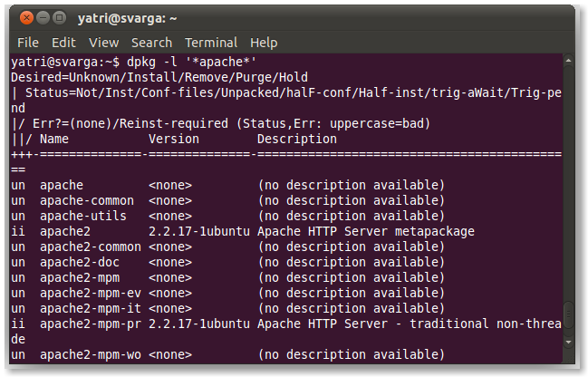This screenshot has height=377, width=588.
Task: Click the apache2-mpm-pr package line
Action: click(272, 324)
